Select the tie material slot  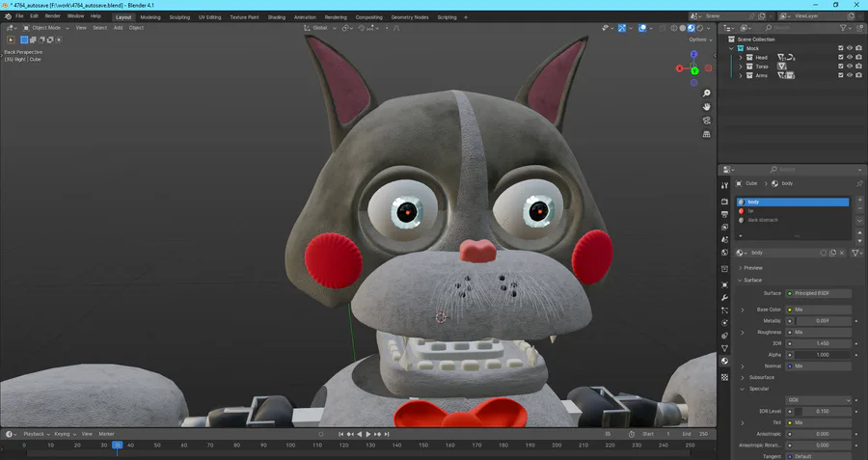793,211
